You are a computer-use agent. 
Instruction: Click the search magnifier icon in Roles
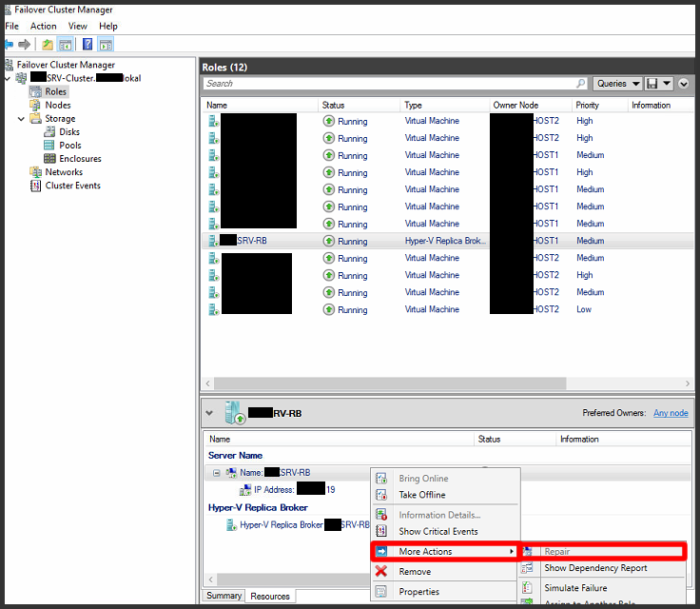(580, 84)
